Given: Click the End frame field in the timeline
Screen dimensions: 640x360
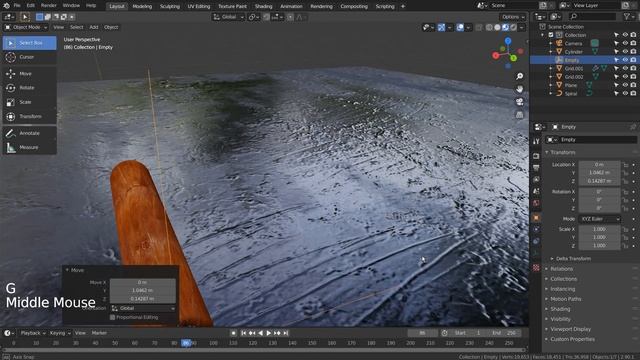Looking at the screenshot, I should coord(504,333).
